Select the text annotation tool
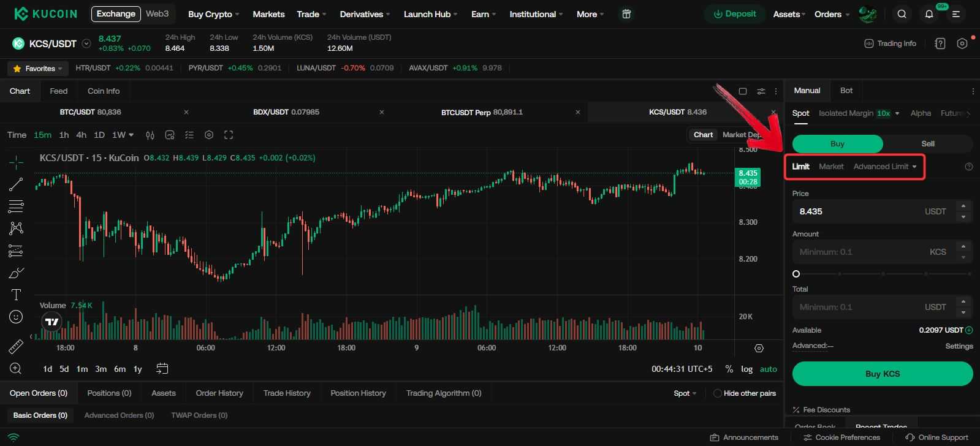This screenshot has width=980, height=446. tap(16, 295)
